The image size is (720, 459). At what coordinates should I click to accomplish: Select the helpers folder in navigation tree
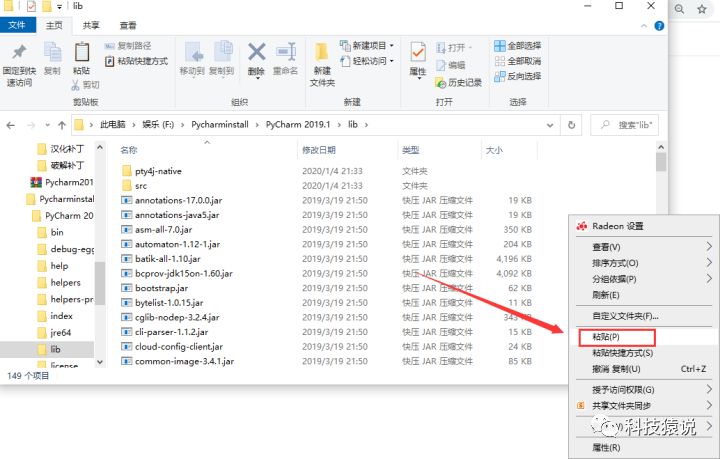pyautogui.click(x=65, y=282)
